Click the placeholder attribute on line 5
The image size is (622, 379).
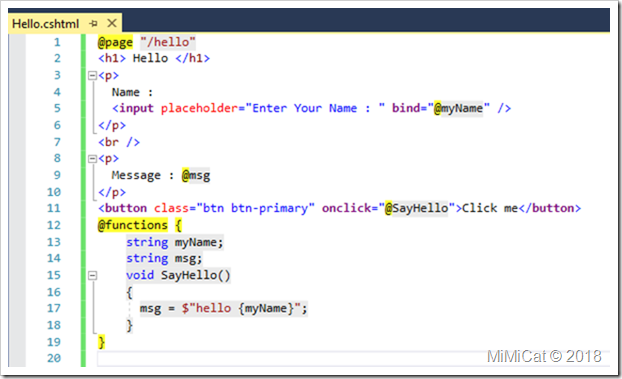tap(199, 109)
